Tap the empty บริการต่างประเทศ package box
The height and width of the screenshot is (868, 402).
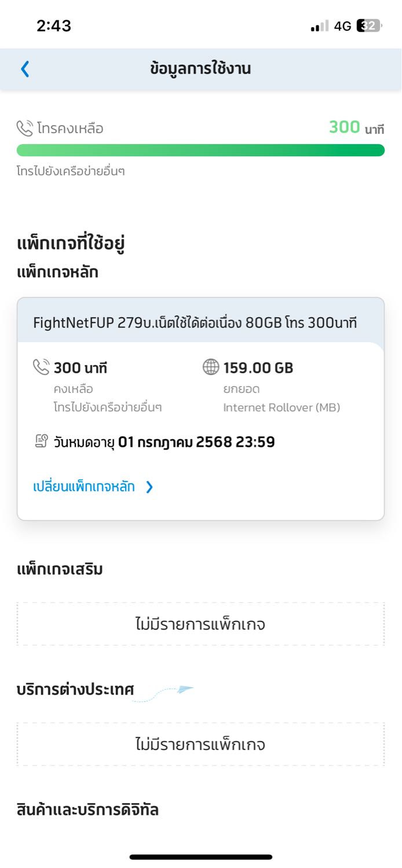tap(200, 744)
